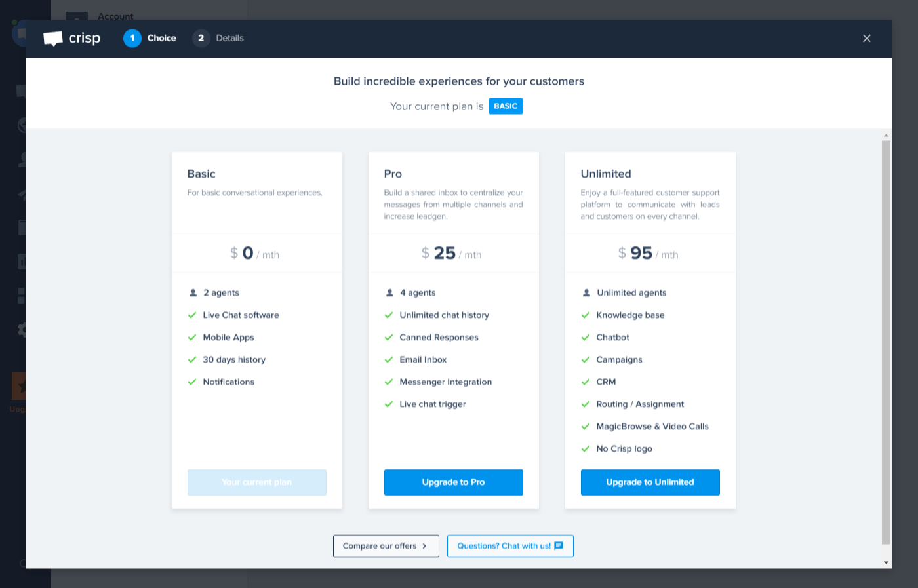
Task: Click checkmark next to Campaigns
Action: click(586, 360)
